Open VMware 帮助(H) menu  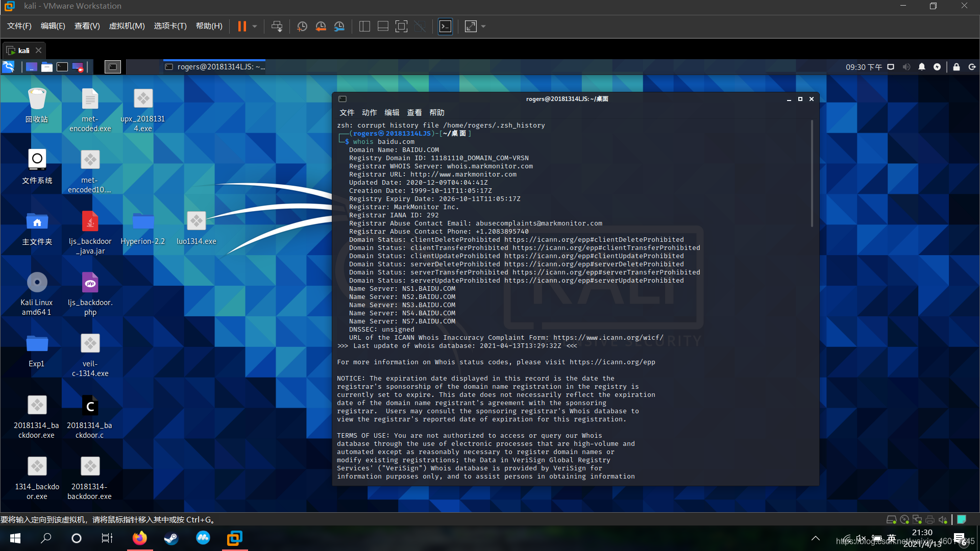tap(209, 26)
